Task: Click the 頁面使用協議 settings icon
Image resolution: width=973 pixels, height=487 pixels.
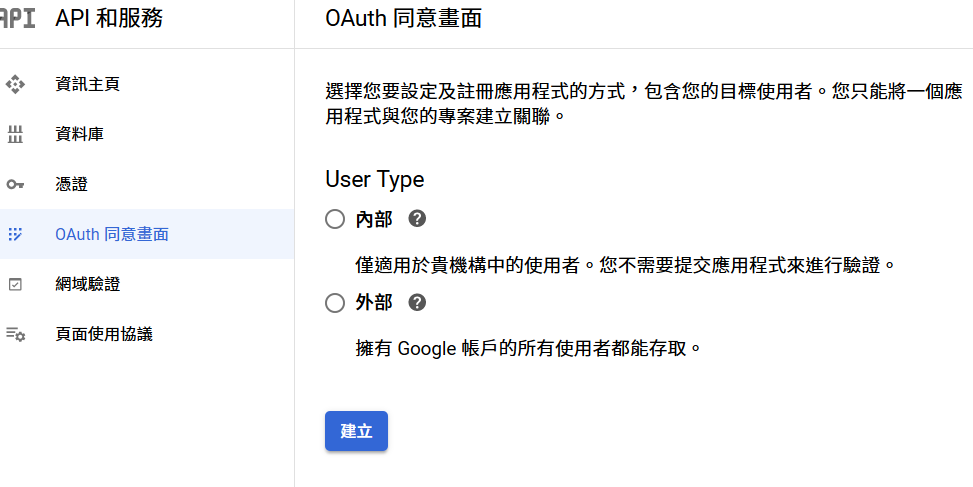Action: (16, 334)
